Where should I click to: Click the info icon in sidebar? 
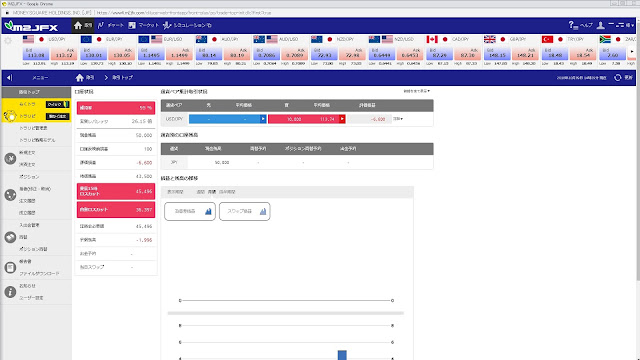(10, 292)
